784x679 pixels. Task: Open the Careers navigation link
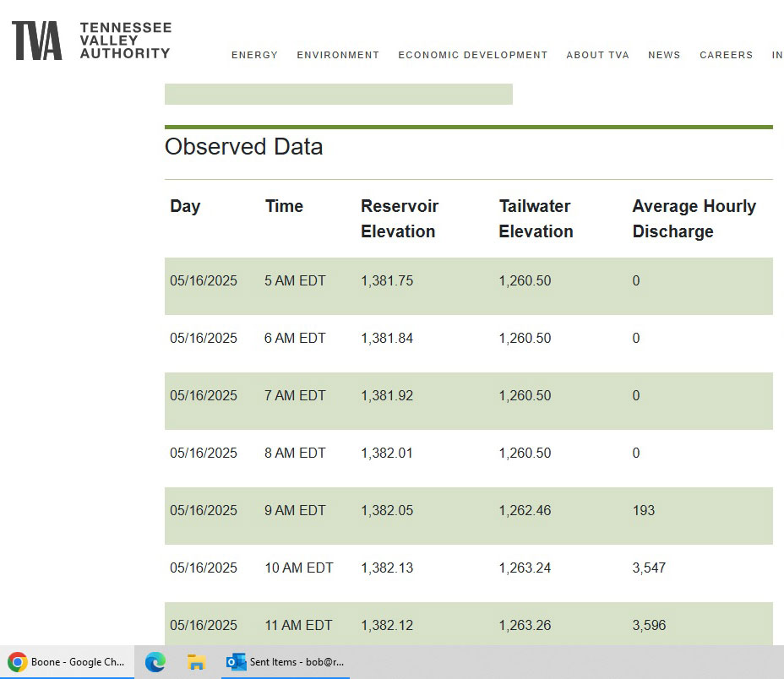click(x=726, y=55)
